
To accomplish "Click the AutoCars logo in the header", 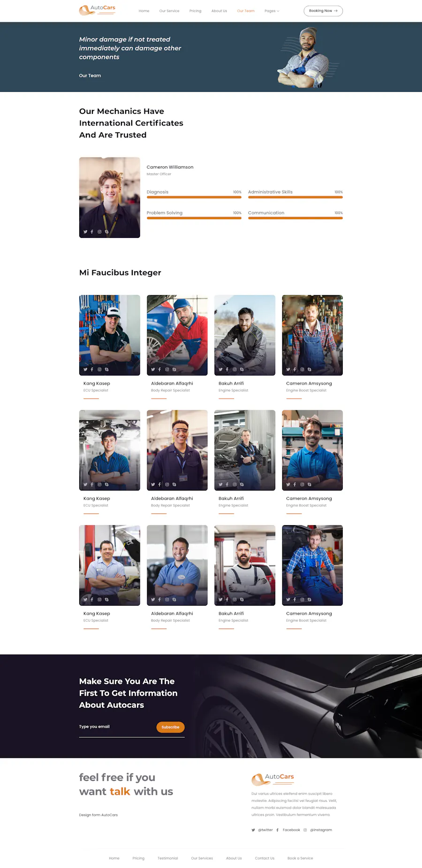I will 97,10.
